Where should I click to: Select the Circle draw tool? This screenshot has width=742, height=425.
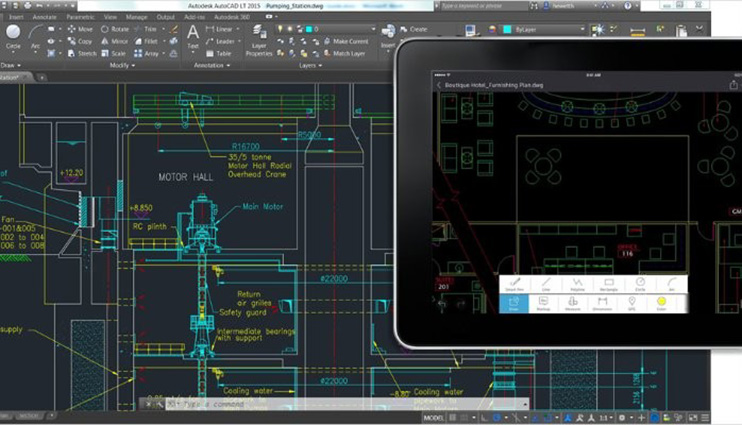click(13, 36)
